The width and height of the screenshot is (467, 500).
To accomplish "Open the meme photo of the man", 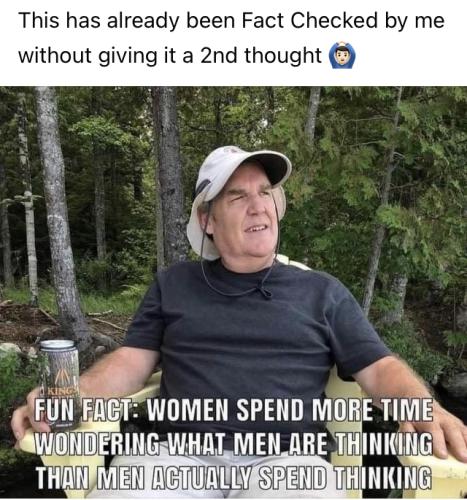I will [x=233, y=292].
